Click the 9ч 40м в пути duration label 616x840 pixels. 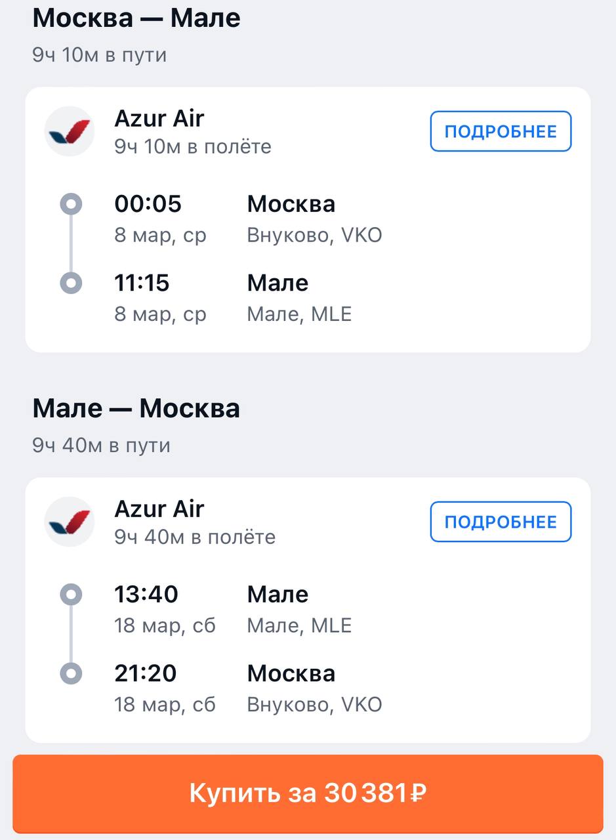(101, 446)
